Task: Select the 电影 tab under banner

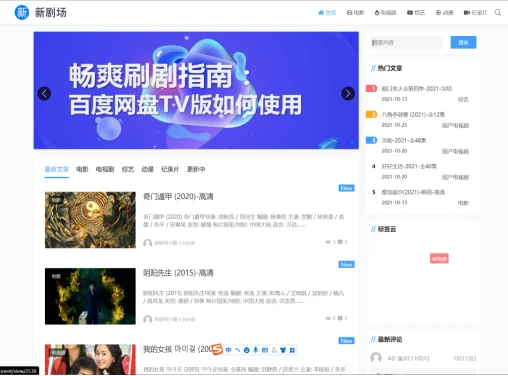Action: click(82, 169)
